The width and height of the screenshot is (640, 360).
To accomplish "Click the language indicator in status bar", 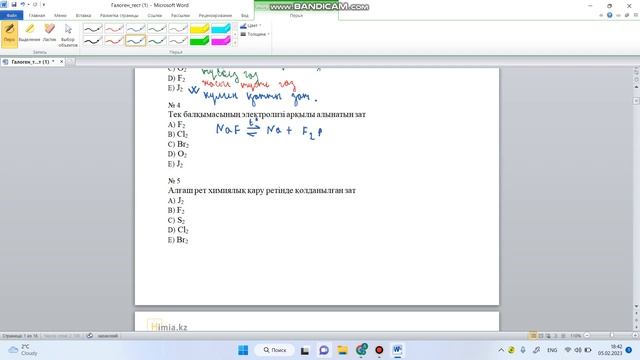I will point(108,336).
